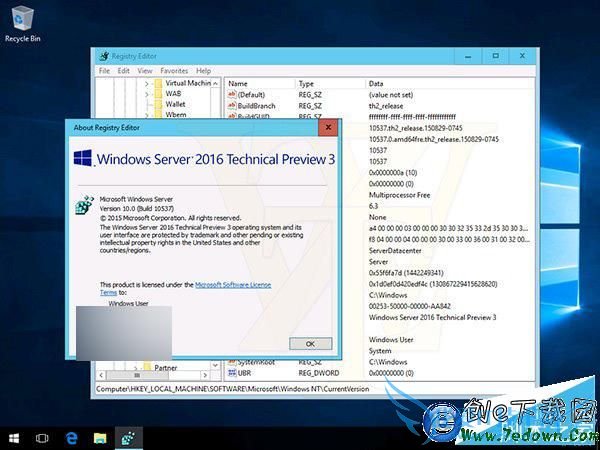Click the '0x0000000a (10)' data value
600x450 pixels.
click(393, 173)
